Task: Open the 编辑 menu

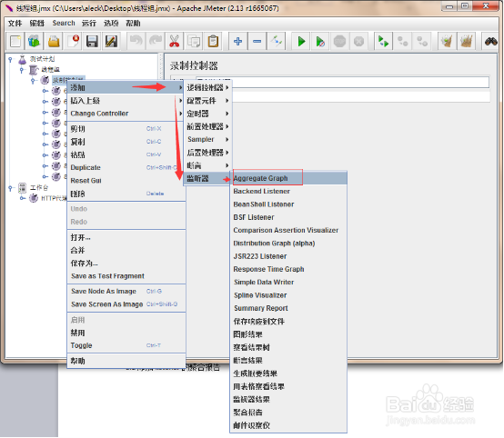Action: pos(36,23)
